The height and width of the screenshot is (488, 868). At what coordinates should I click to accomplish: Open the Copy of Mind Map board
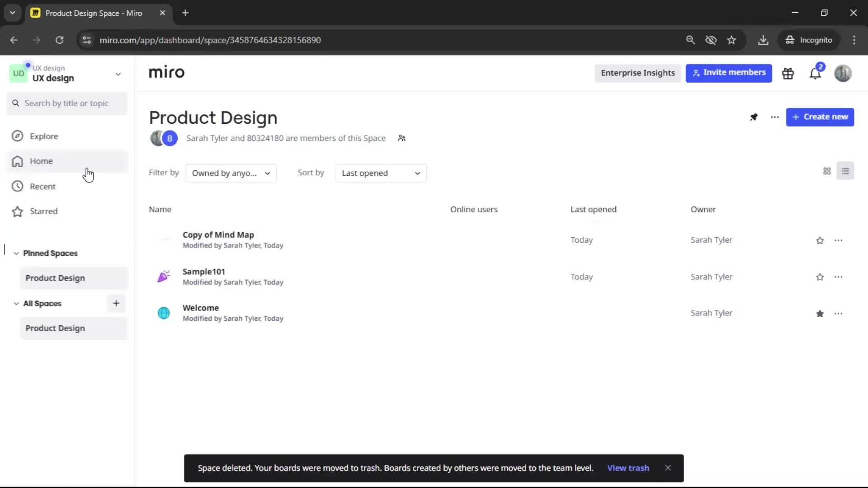218,235
